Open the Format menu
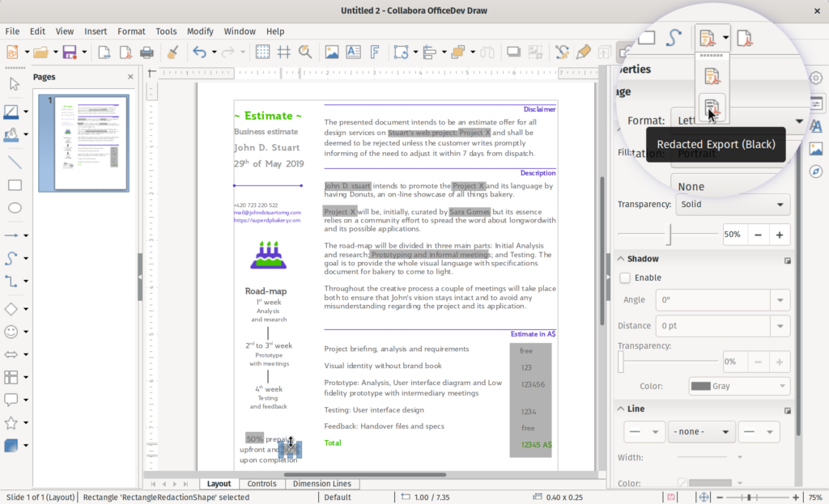Image resolution: width=829 pixels, height=504 pixels. [131, 32]
